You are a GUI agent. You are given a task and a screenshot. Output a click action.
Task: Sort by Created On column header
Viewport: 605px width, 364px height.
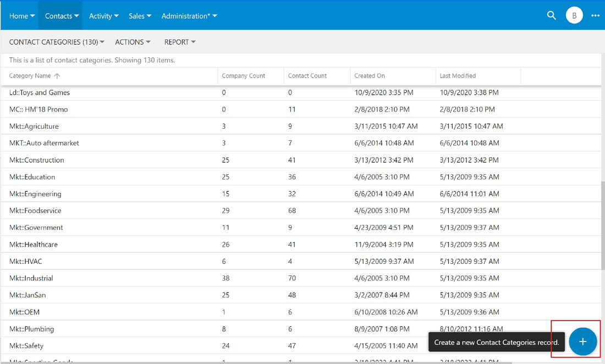click(370, 76)
